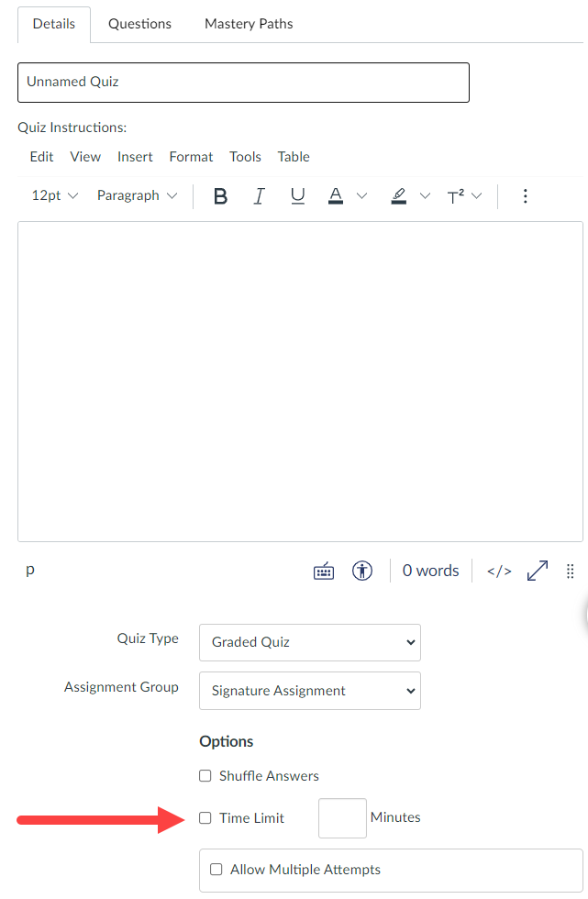The image size is (588, 899).
Task: Click the Quiz Instructions label
Action: pos(72,128)
